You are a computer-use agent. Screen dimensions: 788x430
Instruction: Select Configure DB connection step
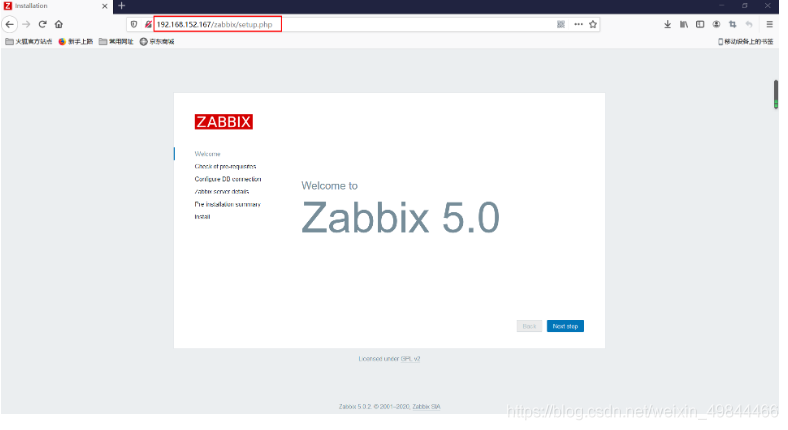228,179
